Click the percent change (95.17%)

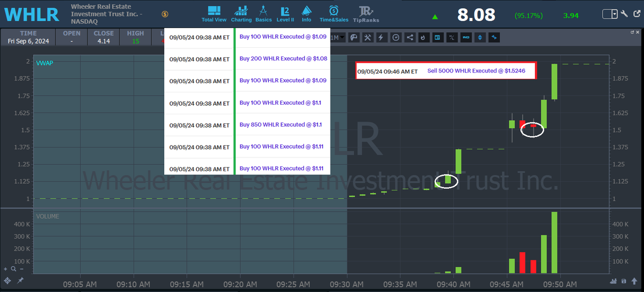click(529, 15)
